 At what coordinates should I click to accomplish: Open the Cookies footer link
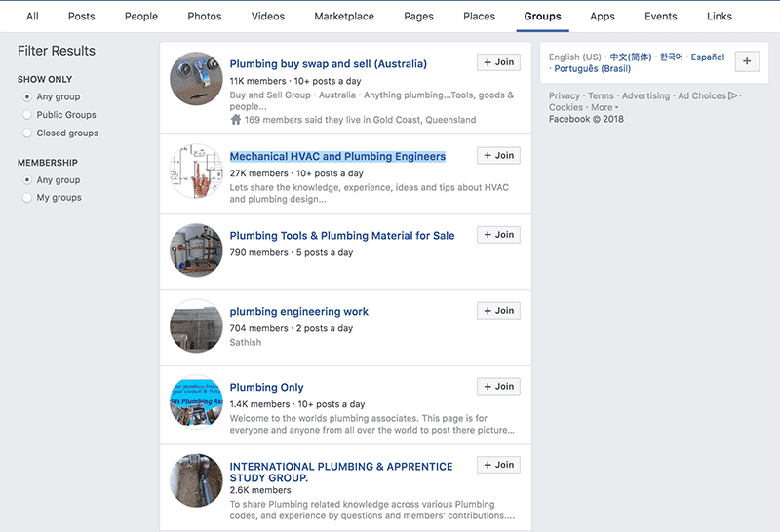point(565,107)
